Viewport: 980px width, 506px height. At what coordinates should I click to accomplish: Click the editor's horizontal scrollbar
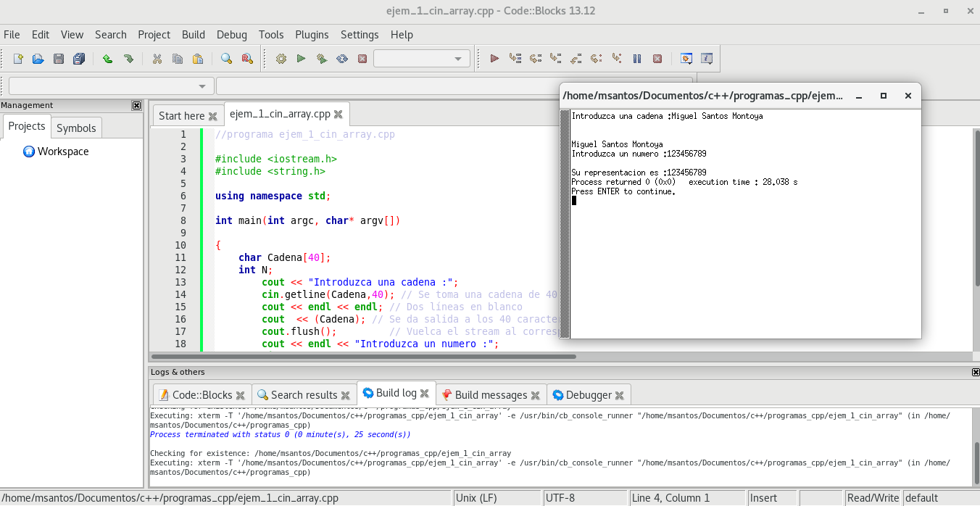tap(364, 357)
